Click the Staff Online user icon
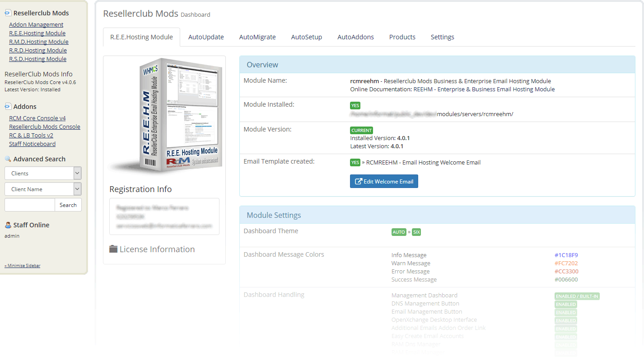The height and width of the screenshot is (362, 644). [x=8, y=225]
